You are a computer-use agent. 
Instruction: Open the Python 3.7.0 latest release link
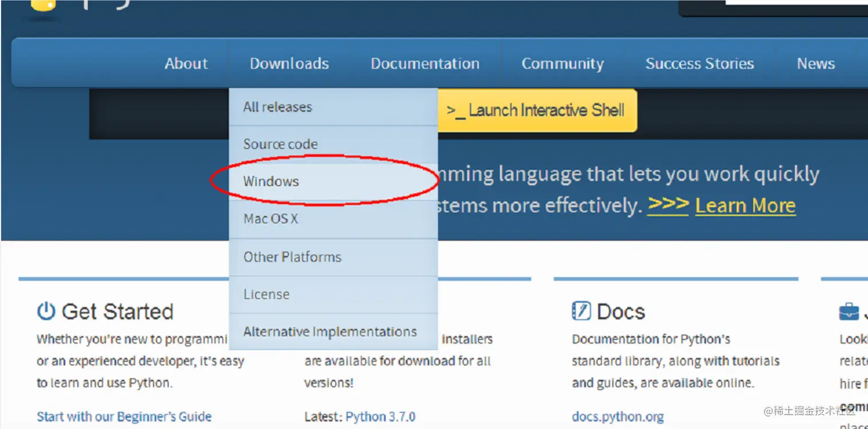380,416
